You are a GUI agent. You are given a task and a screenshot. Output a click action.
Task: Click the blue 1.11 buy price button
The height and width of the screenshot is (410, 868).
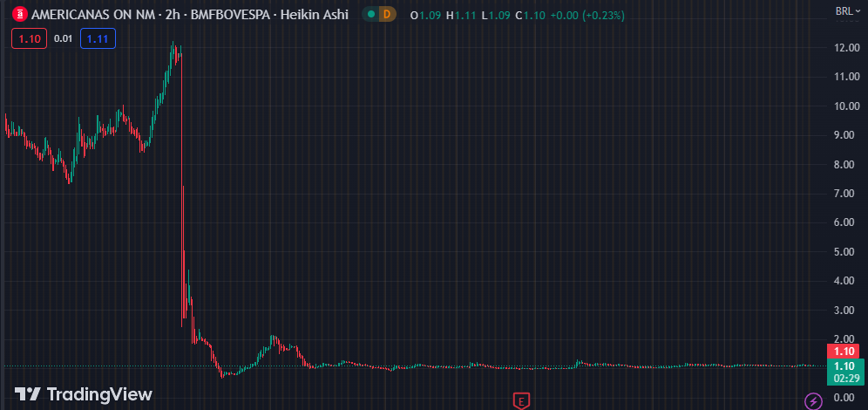pos(98,38)
